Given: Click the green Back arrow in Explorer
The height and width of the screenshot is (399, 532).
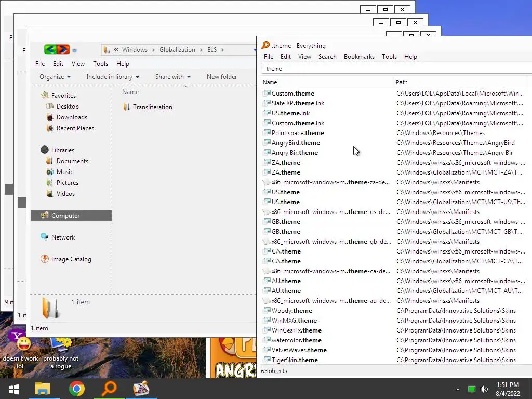Looking at the screenshot, I should (x=50, y=49).
